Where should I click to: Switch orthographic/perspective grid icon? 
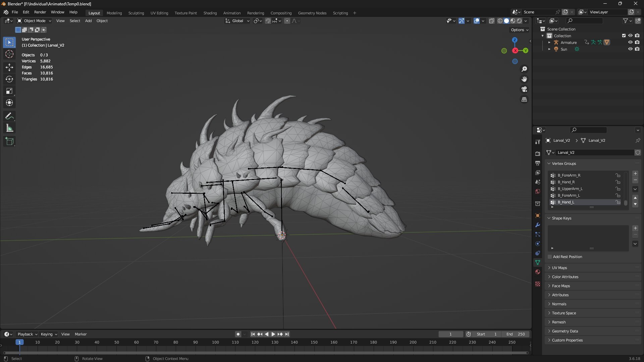point(524,100)
